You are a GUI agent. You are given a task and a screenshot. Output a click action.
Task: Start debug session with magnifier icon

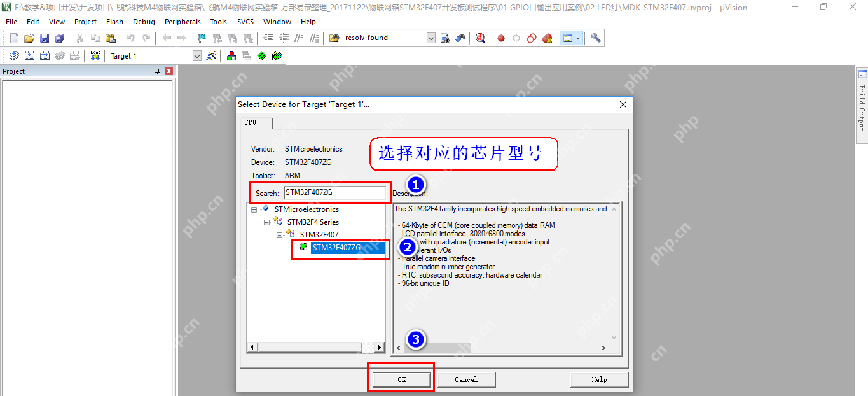tap(480, 38)
